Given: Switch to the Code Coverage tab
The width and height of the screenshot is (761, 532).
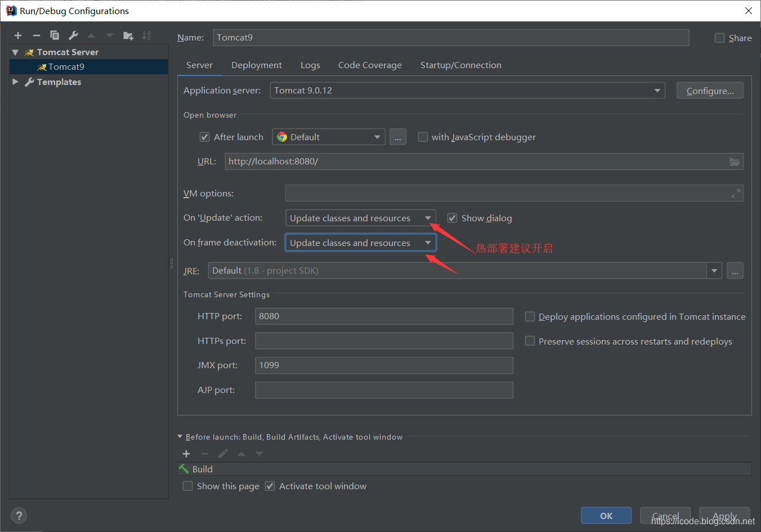Looking at the screenshot, I should click(370, 65).
